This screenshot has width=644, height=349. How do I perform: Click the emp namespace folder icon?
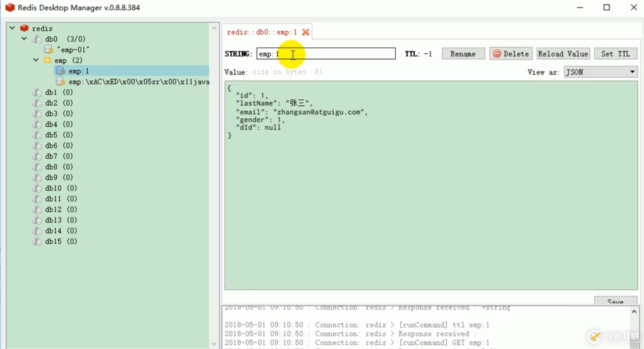tap(48, 60)
